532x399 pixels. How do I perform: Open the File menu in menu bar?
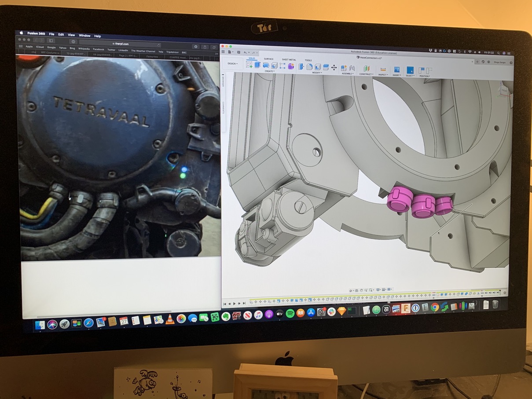point(51,34)
